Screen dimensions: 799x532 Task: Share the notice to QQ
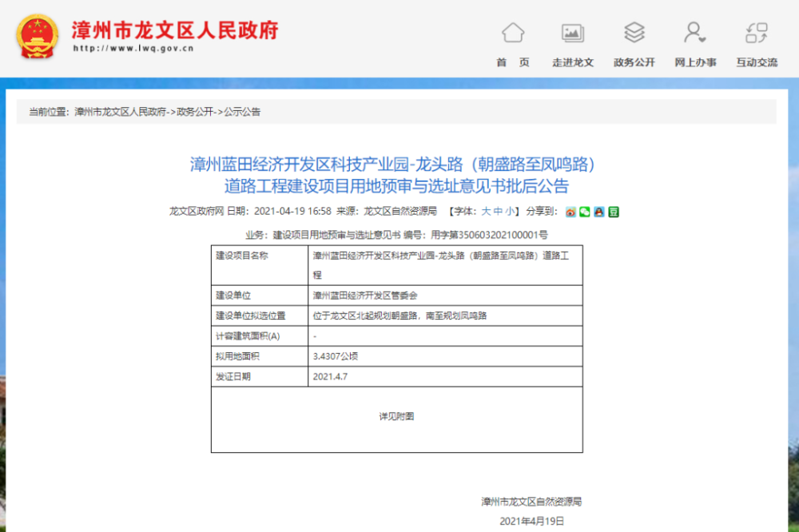tap(598, 212)
